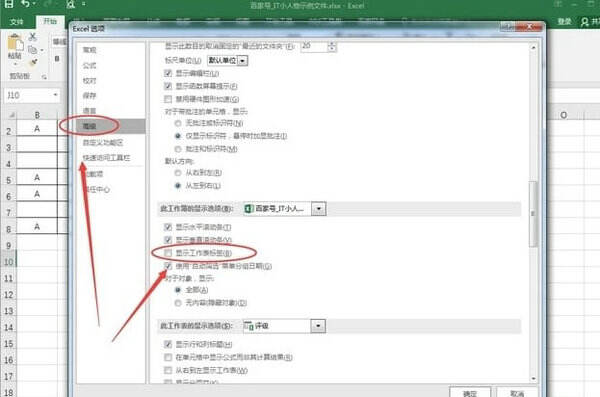Select the 校对 category in Excel Options
The width and height of the screenshot is (600, 397).
click(90, 80)
